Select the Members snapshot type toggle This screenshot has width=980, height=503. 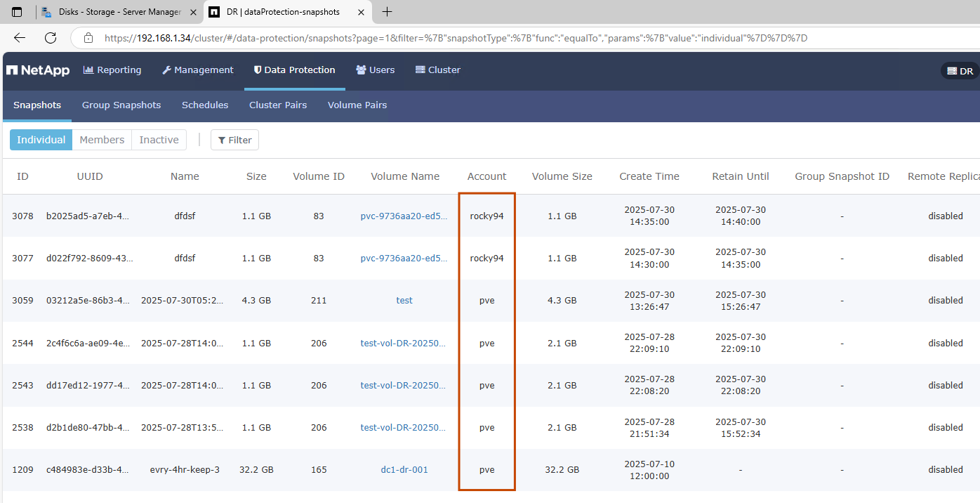point(102,140)
